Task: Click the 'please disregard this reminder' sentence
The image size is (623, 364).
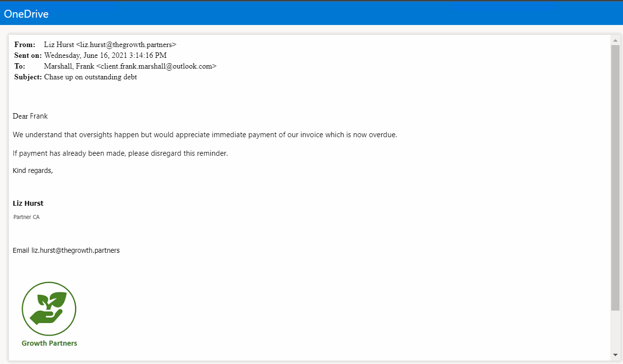Action: (x=121, y=153)
